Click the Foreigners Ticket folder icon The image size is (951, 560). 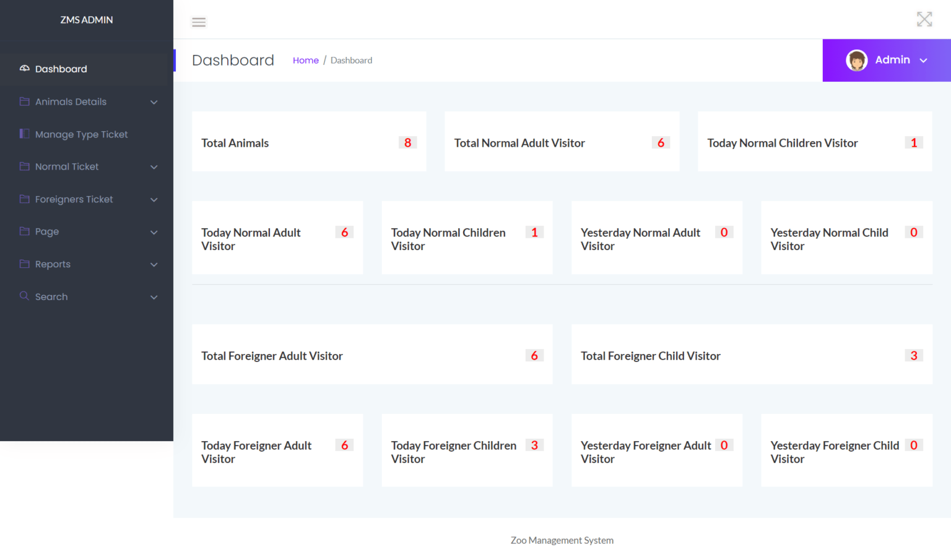[24, 199]
